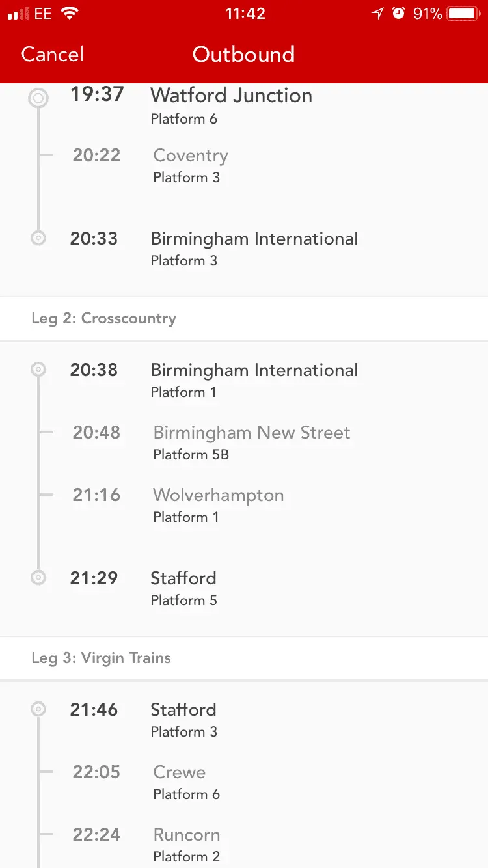Tap the Wolverhampton 21:16 stop
The height and width of the screenshot is (868, 488).
[x=218, y=496]
